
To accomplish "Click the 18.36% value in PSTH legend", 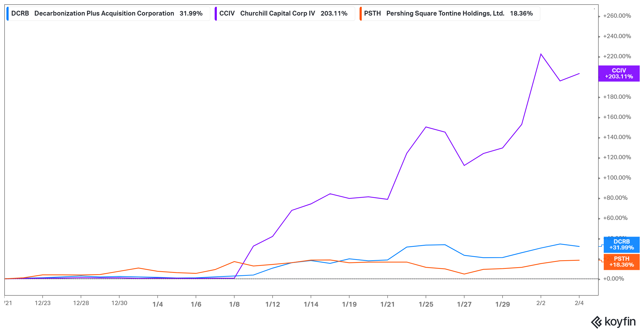I will click(521, 13).
